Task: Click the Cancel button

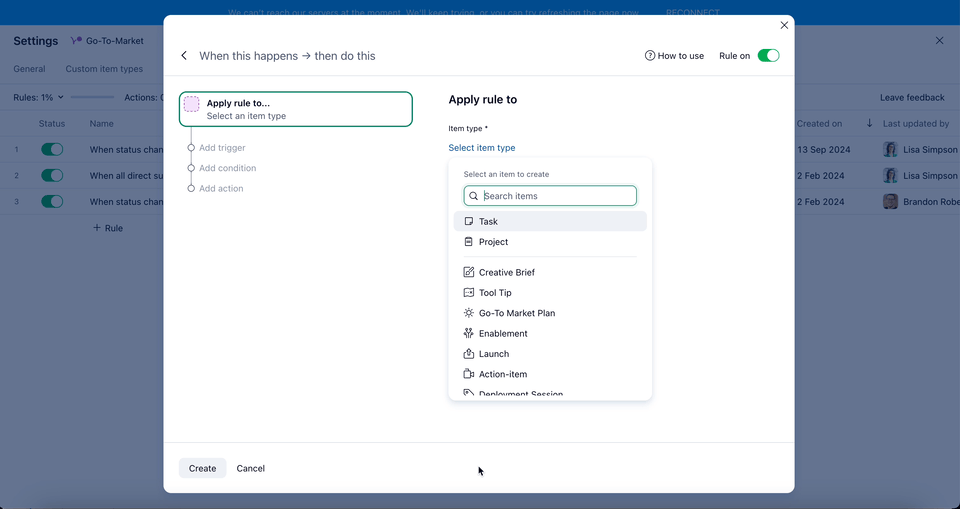Action: pyautogui.click(x=250, y=468)
